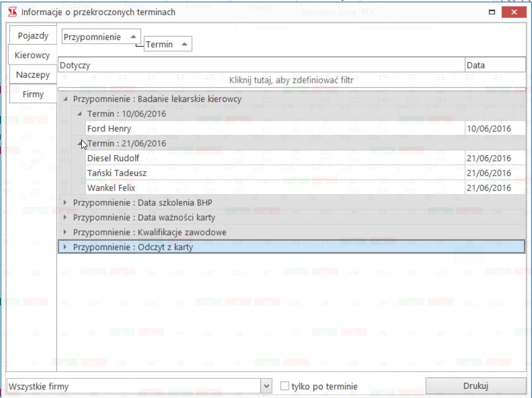Maximize the Informacje o przekroczonych terminach window
The image size is (532, 398).
pos(492,12)
